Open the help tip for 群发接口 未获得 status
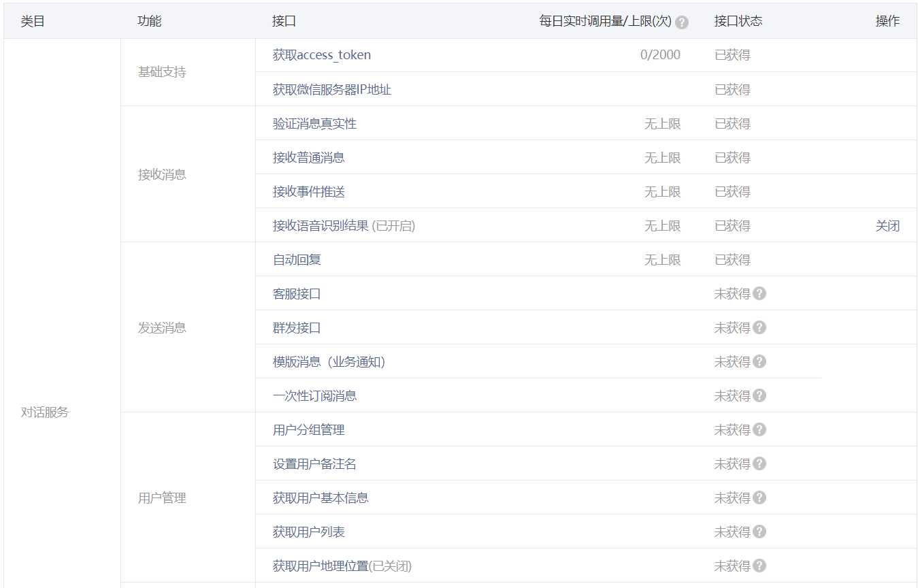Screen dimensions: 918x588 pyautogui.click(x=760, y=327)
